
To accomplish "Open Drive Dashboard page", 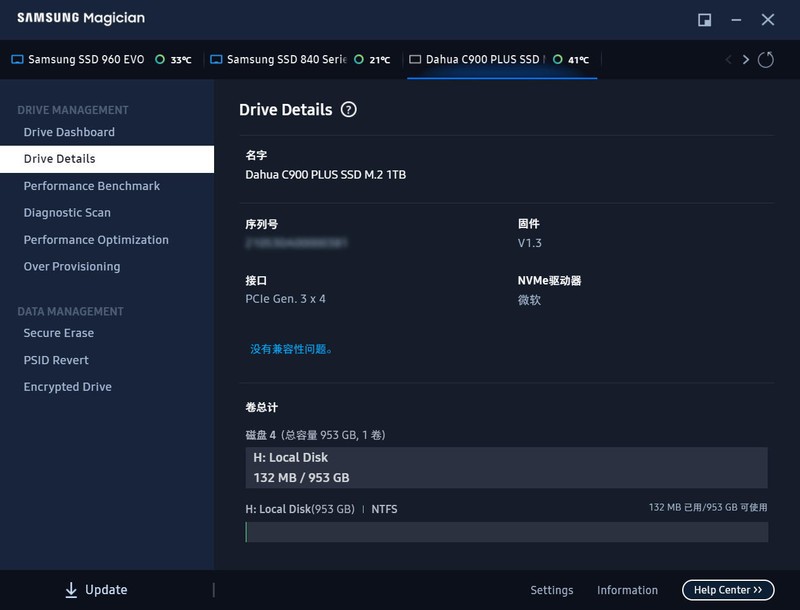I will click(x=69, y=132).
